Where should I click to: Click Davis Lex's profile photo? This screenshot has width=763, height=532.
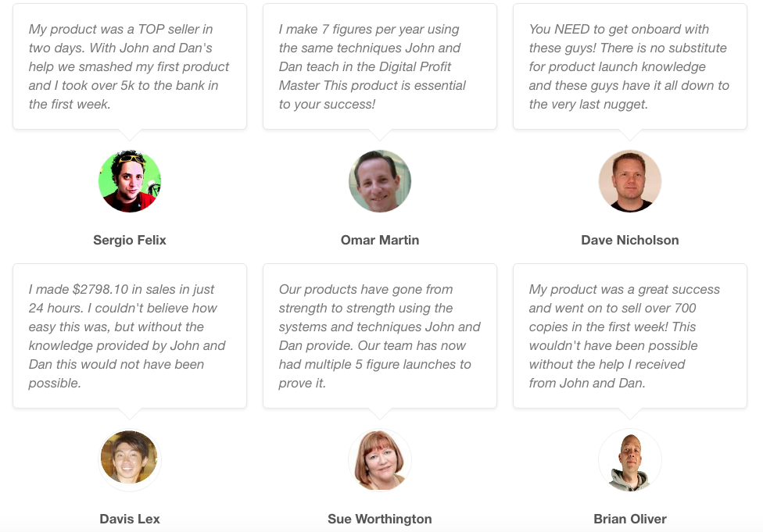[x=130, y=460]
